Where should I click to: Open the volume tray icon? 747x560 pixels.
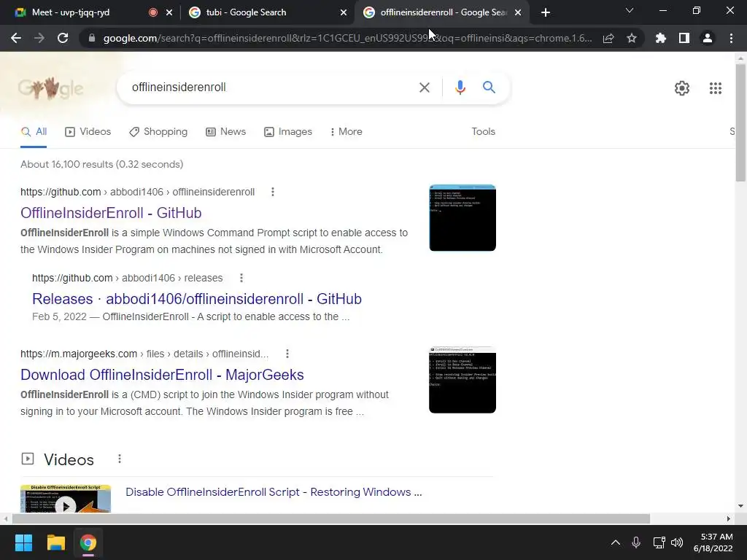[676, 542]
